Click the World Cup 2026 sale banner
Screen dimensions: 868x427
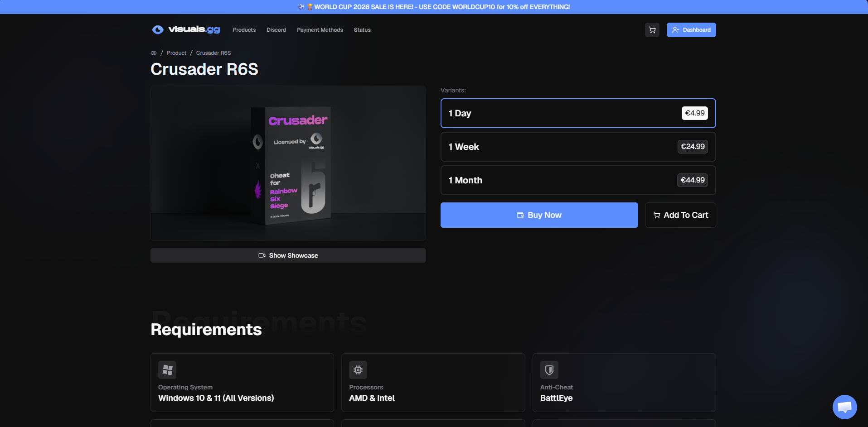click(434, 7)
